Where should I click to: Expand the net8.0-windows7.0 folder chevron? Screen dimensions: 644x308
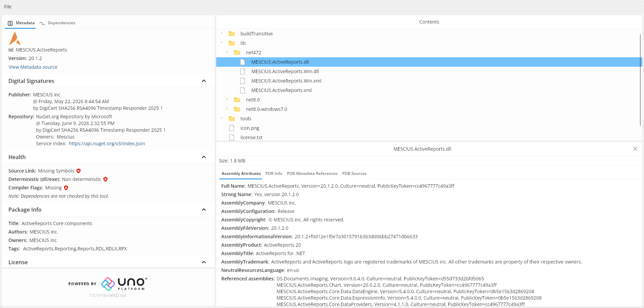(x=227, y=109)
